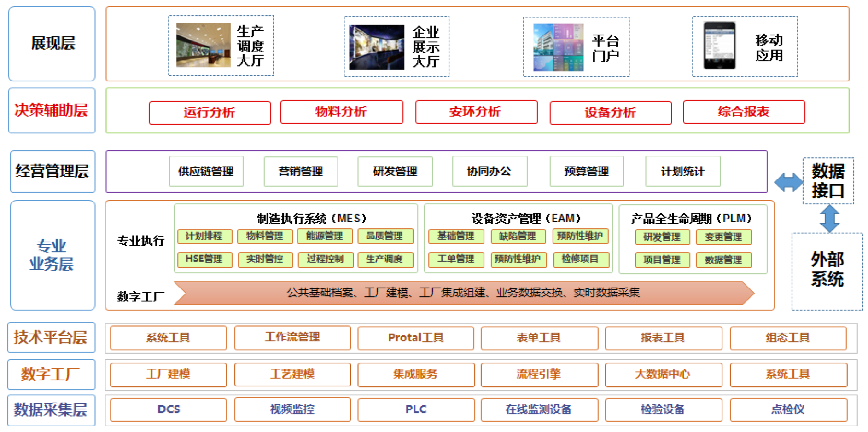The image size is (868, 432).
Task: Open the 企业展示大厅 exhibition hall image
Action: [377, 47]
